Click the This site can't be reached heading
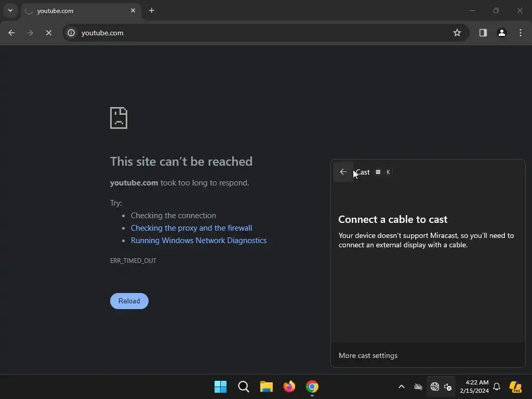 pos(181,162)
